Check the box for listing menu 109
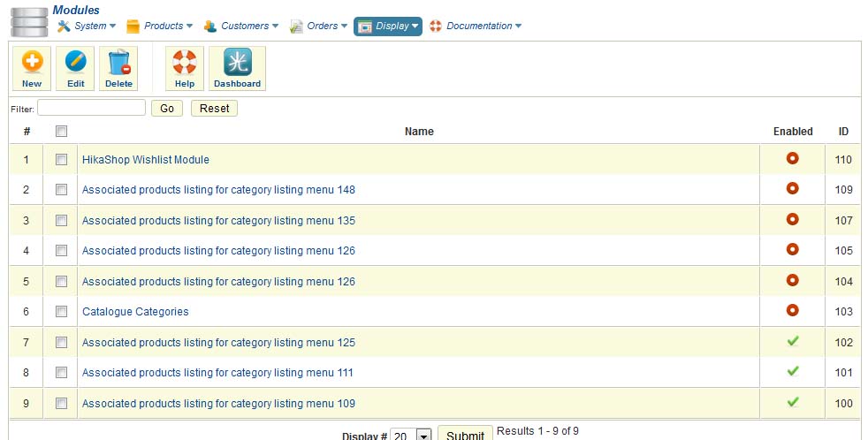 (62, 403)
